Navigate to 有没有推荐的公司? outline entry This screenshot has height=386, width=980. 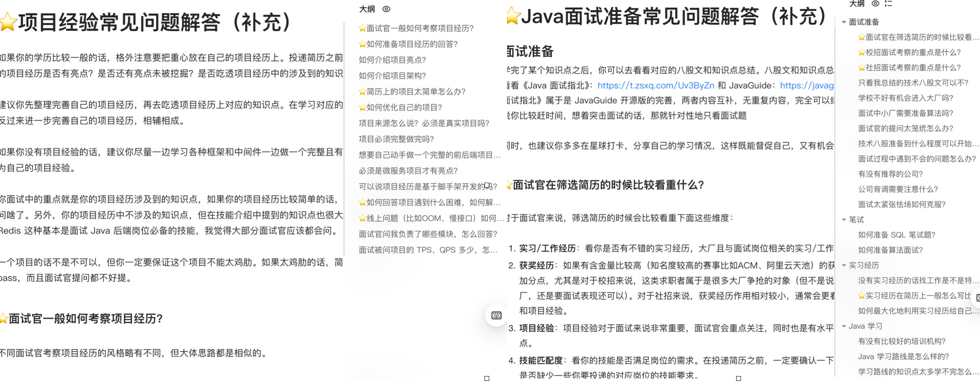pos(890,174)
